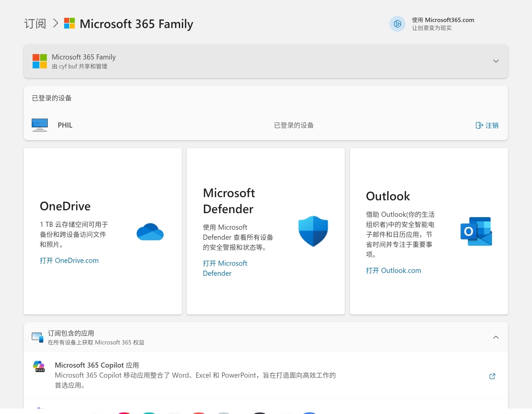Sign out PHIL device via 注销
The image size is (532, 414).
(487, 125)
